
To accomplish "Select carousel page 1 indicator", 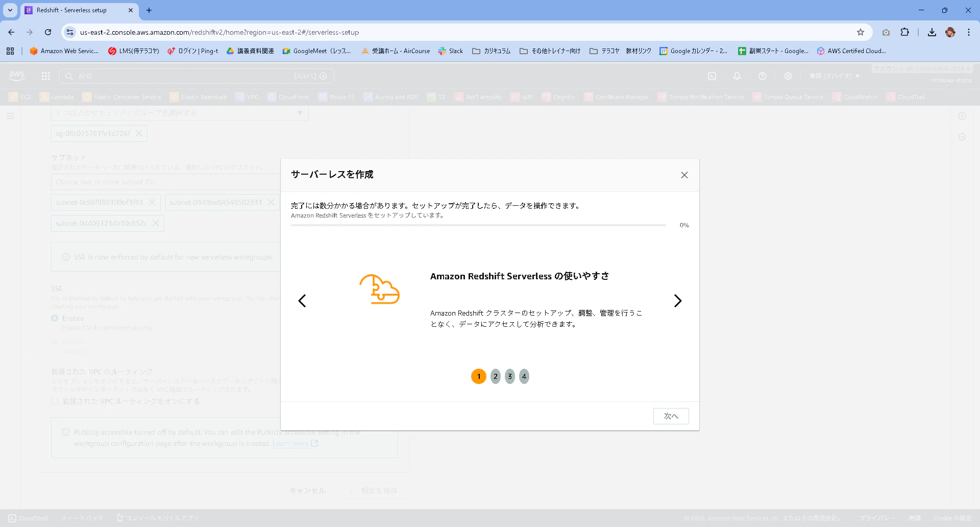I will point(479,376).
